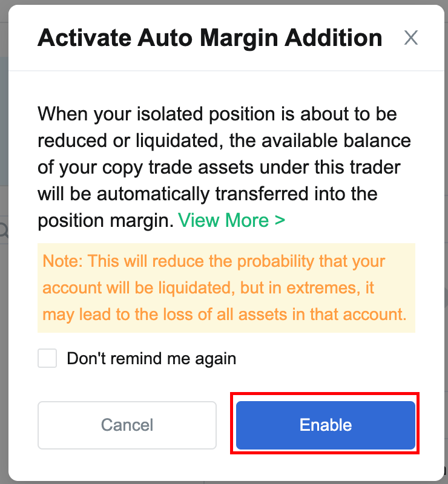Click the X icon beside the dialog title
This screenshot has height=484, width=448.
(x=411, y=38)
